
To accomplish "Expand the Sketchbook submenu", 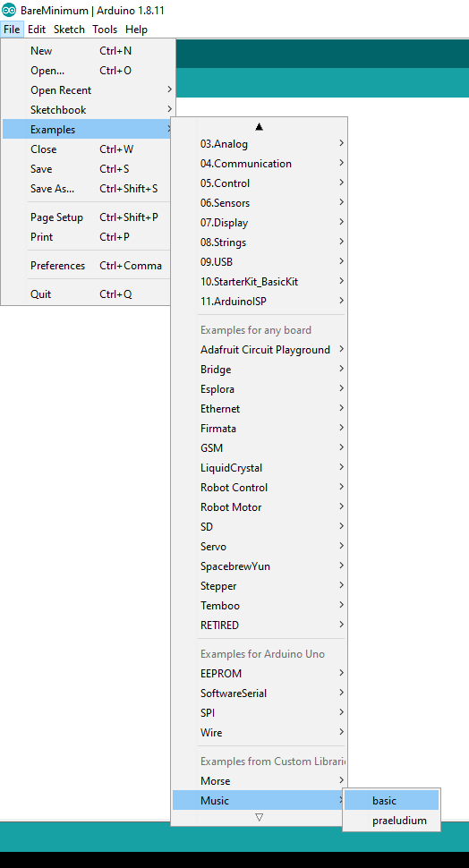I will click(x=89, y=109).
